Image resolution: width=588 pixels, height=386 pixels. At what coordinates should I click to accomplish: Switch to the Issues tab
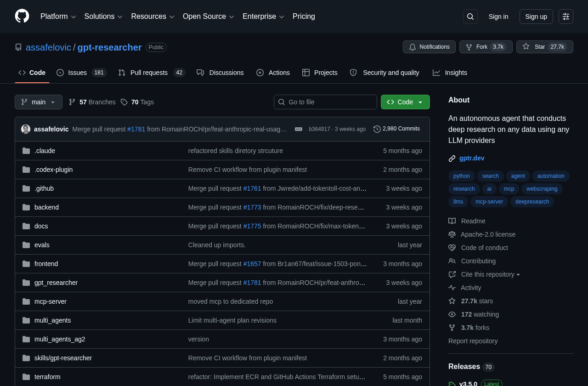click(81, 73)
